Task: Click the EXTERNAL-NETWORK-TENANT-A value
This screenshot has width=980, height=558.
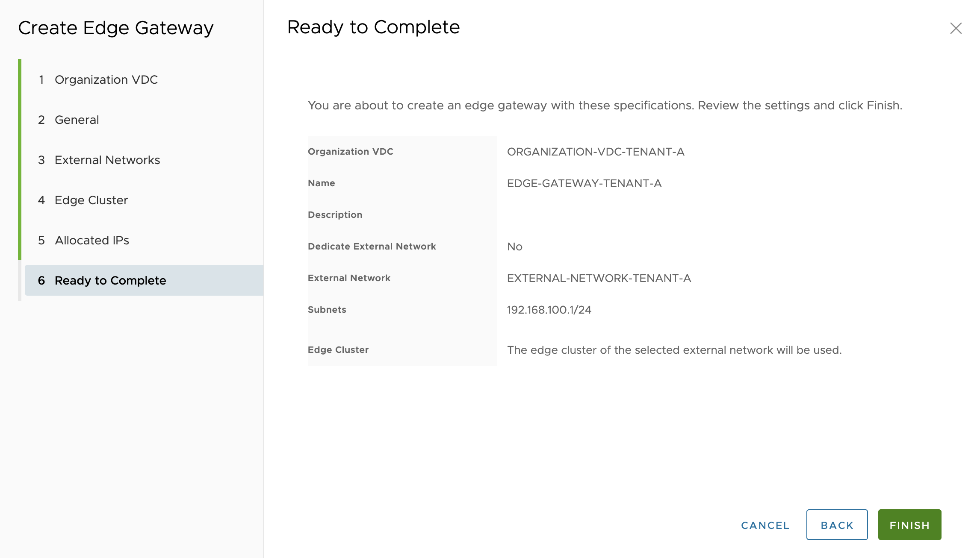Action: (x=599, y=278)
